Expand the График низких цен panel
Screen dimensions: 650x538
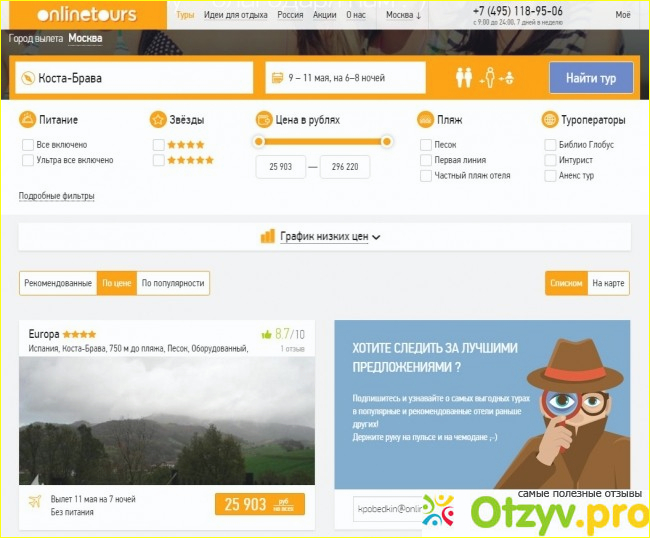click(x=325, y=237)
